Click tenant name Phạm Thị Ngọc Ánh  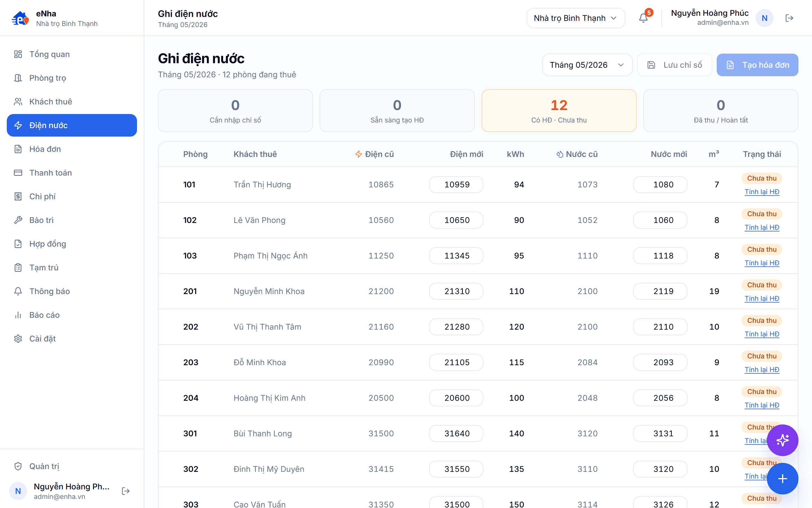click(270, 256)
